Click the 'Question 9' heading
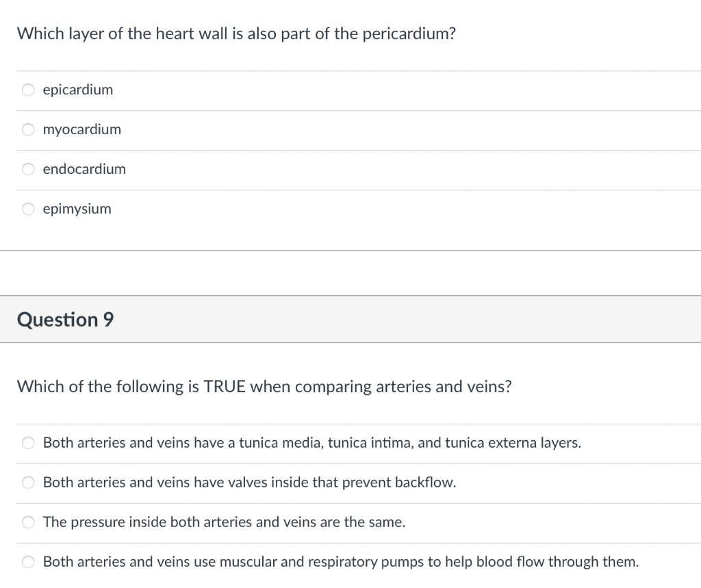The image size is (701, 588). click(65, 320)
